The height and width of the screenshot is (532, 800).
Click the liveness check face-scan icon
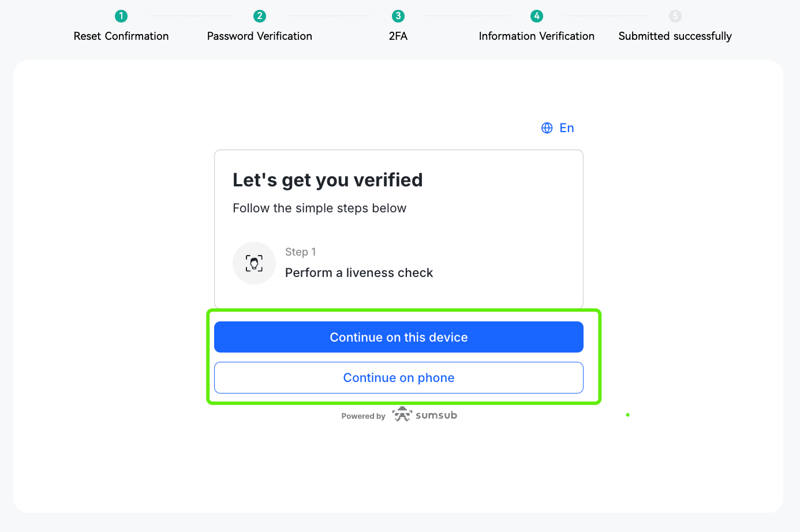click(x=254, y=263)
